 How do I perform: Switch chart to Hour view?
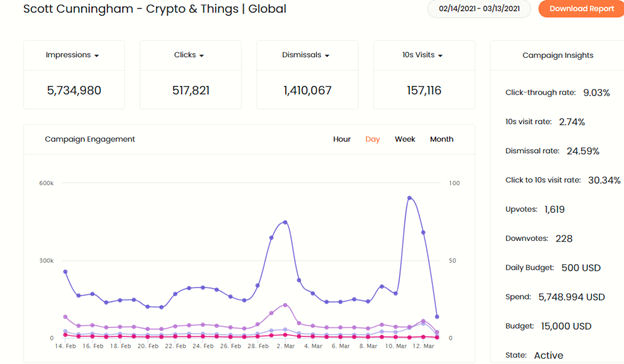(342, 139)
